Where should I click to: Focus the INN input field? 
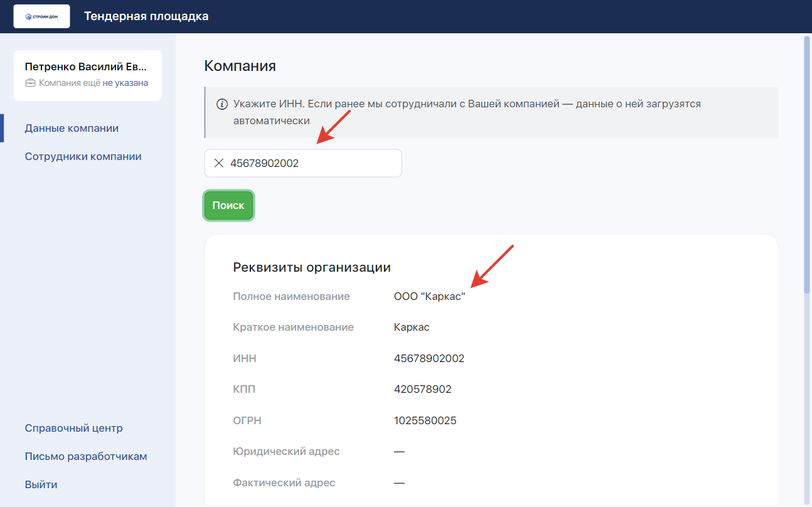[x=314, y=163]
